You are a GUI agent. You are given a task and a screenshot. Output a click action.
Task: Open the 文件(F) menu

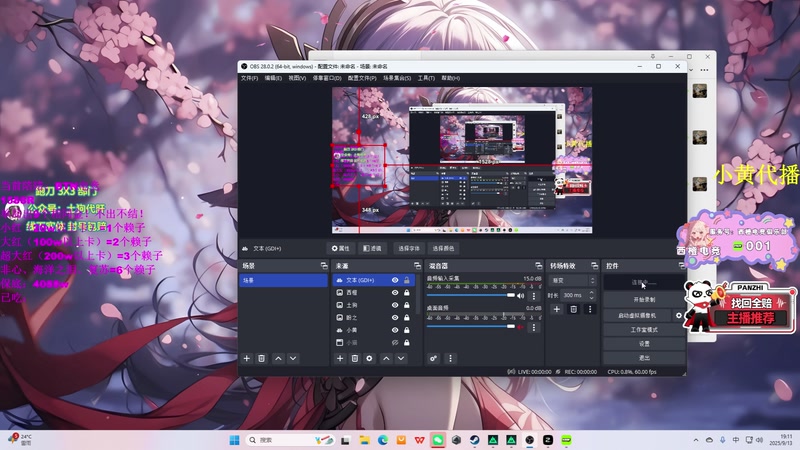[x=249, y=78]
